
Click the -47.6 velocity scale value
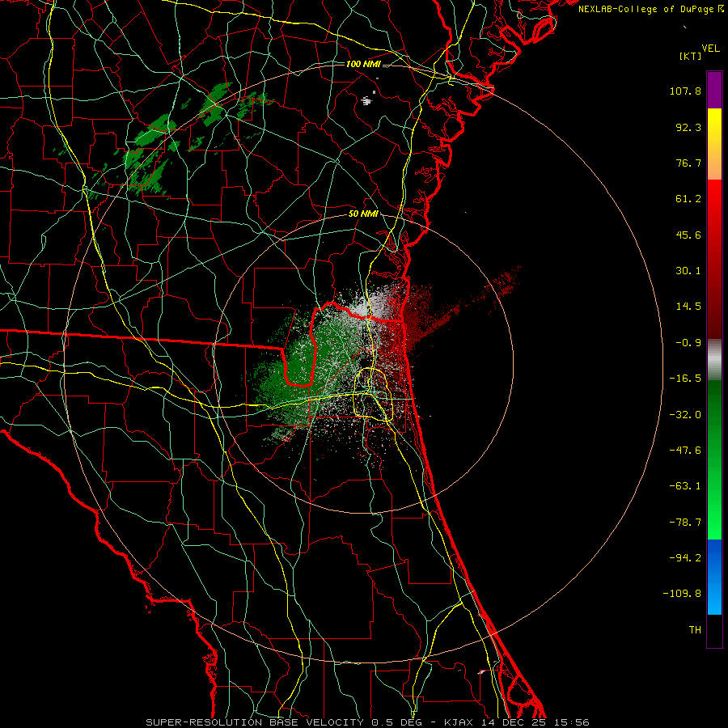(x=685, y=451)
